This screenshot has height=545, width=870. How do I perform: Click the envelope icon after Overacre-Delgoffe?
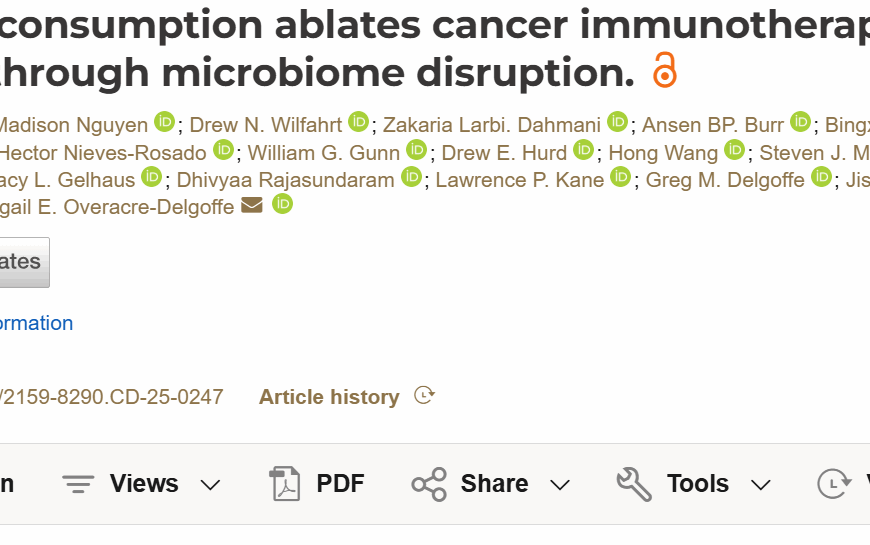point(252,205)
